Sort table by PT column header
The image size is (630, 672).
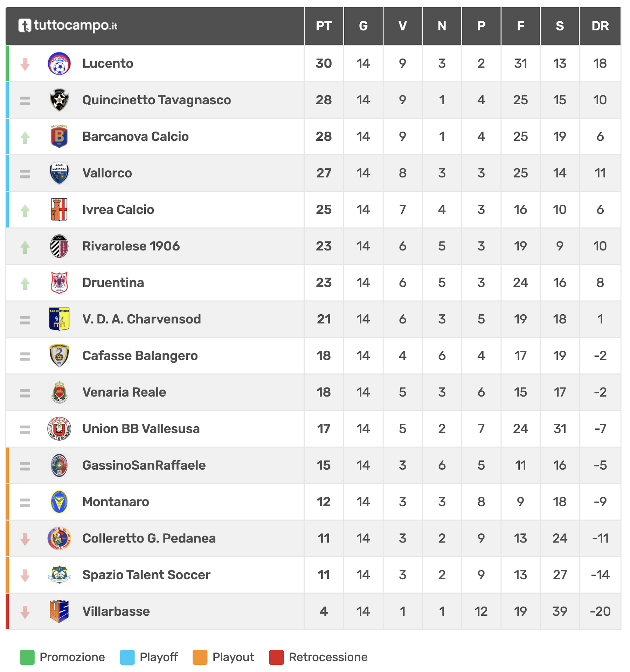(324, 26)
